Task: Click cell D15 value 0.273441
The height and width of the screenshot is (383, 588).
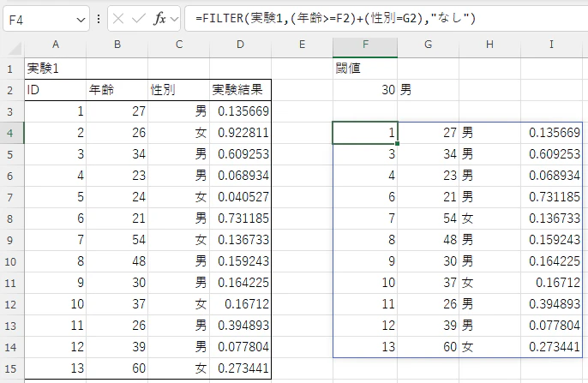Action: click(x=240, y=368)
